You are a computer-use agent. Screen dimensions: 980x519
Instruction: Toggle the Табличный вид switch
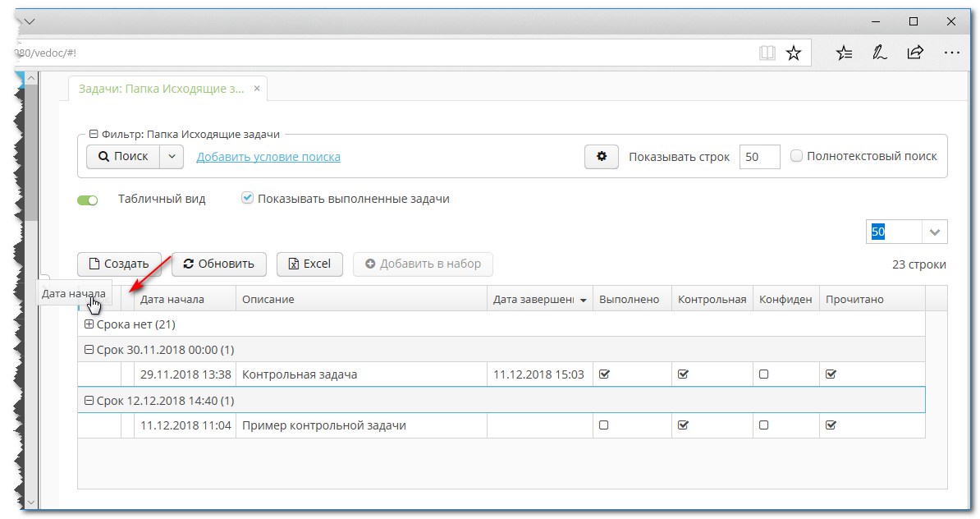(x=88, y=200)
